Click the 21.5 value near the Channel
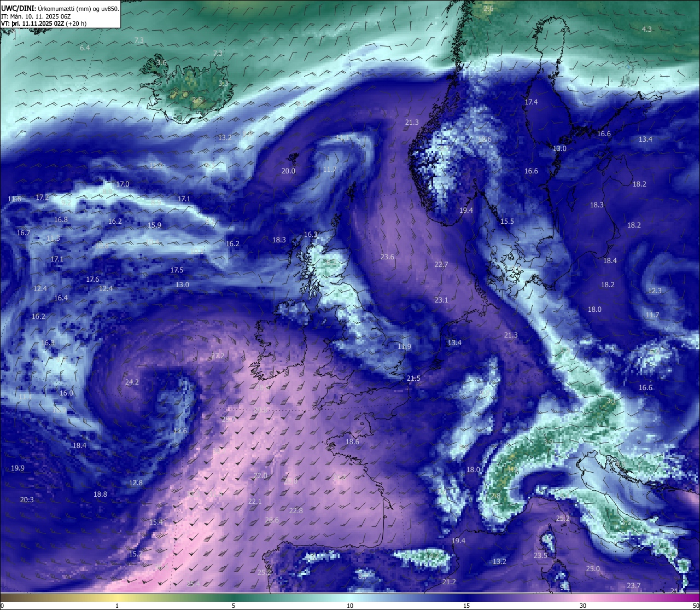This screenshot has height=610, width=700. point(413,379)
